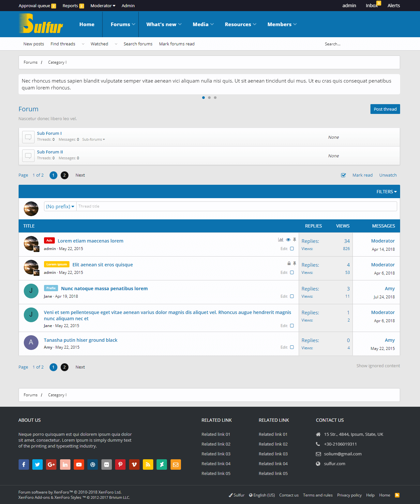
Task: Click the globe icon beside sulfur.com
Action: coord(318,464)
